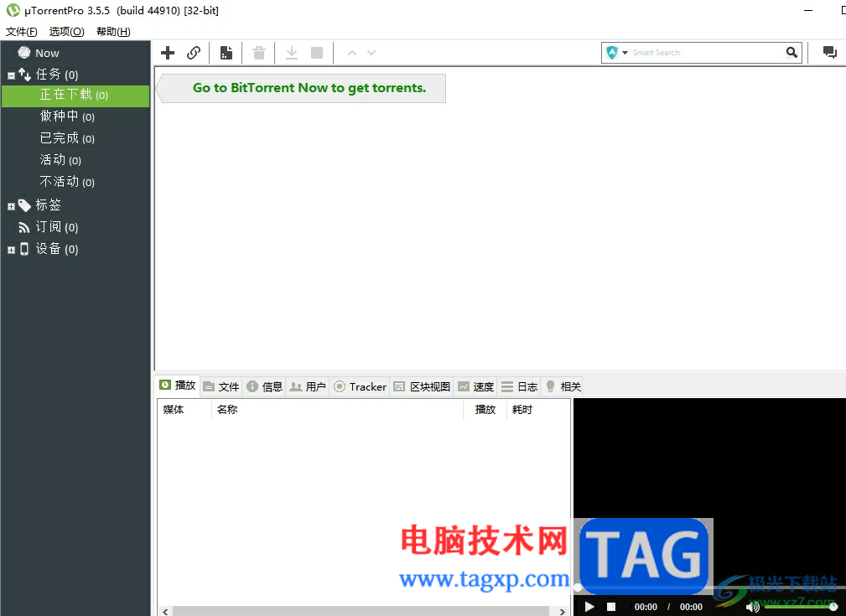This screenshot has height=616, width=846.
Task: Switch to the 信息 tab
Action: [264, 386]
